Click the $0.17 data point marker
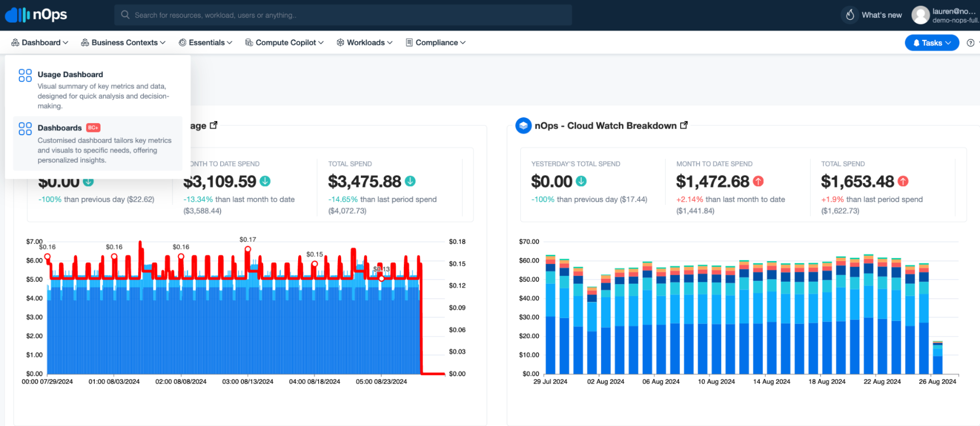 (x=248, y=249)
